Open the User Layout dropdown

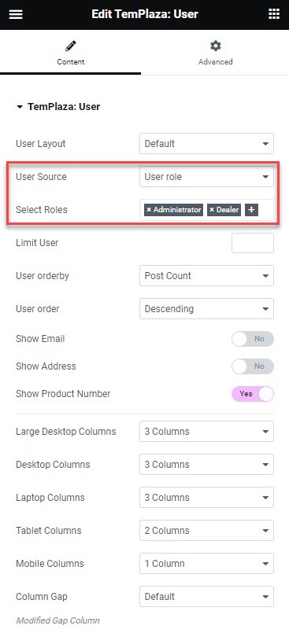(x=206, y=144)
